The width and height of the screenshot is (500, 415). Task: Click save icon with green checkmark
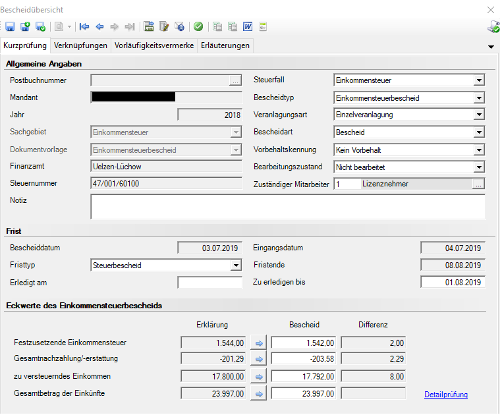40,27
